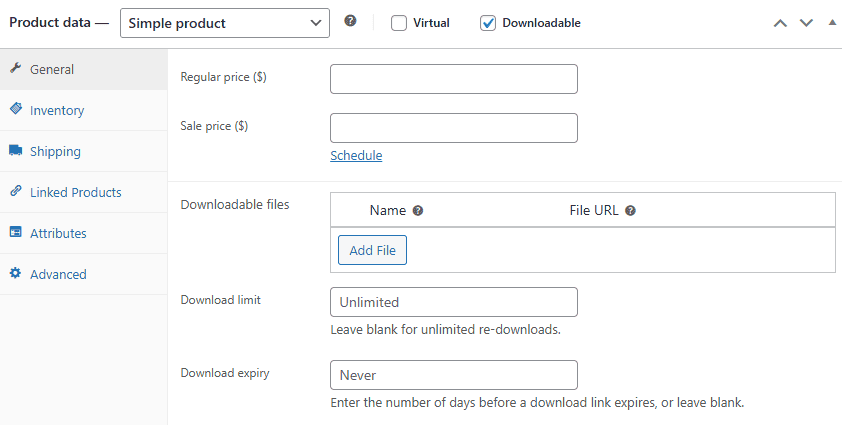Uncheck the Downloadable checkbox
Viewport: 842px width, 425px height.
(488, 23)
